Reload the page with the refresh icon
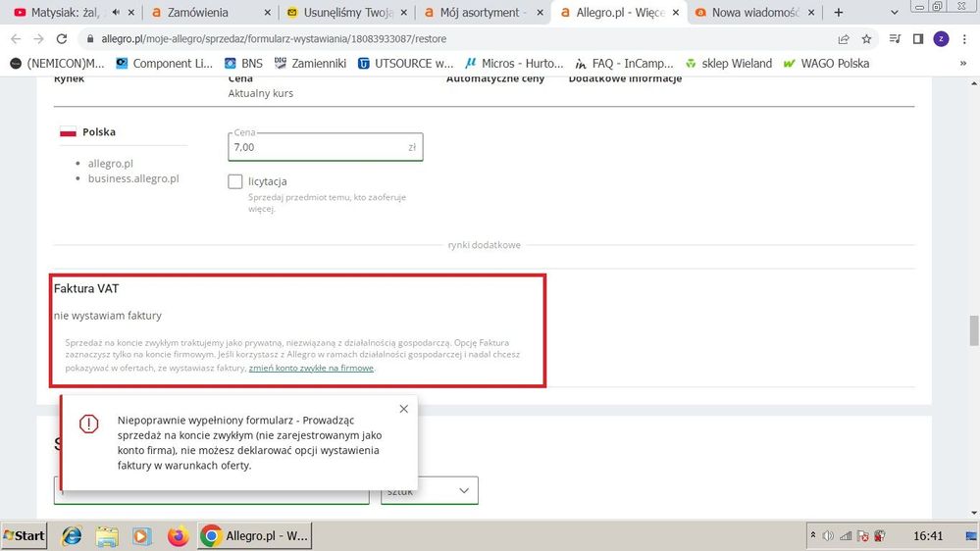 (x=62, y=39)
